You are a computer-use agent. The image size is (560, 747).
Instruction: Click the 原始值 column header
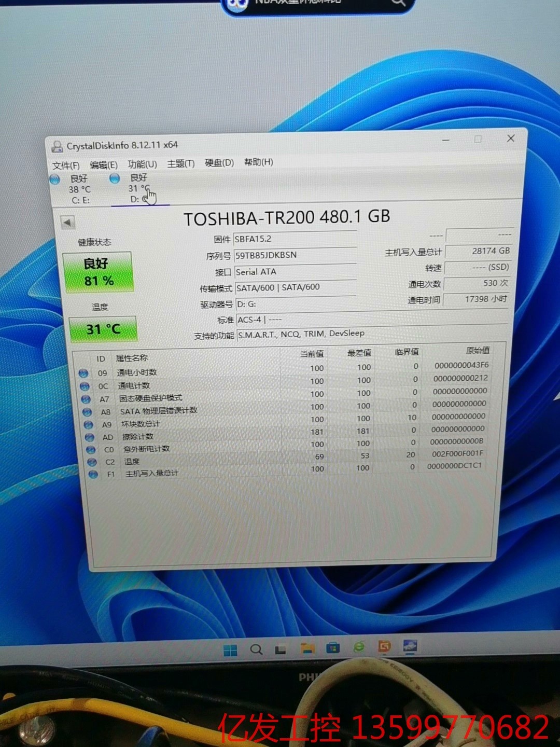478,350
